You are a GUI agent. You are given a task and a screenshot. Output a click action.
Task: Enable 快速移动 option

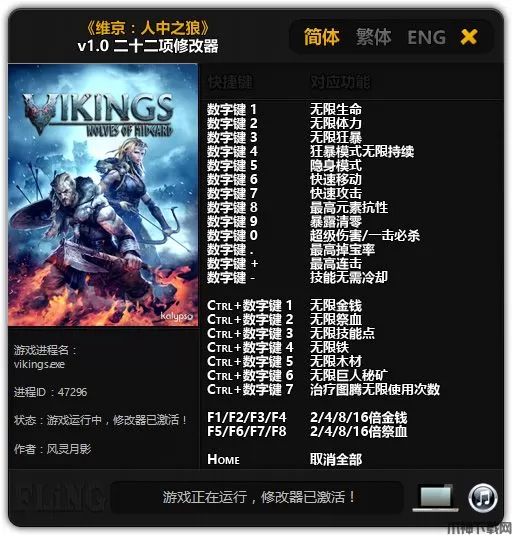(x=336, y=179)
